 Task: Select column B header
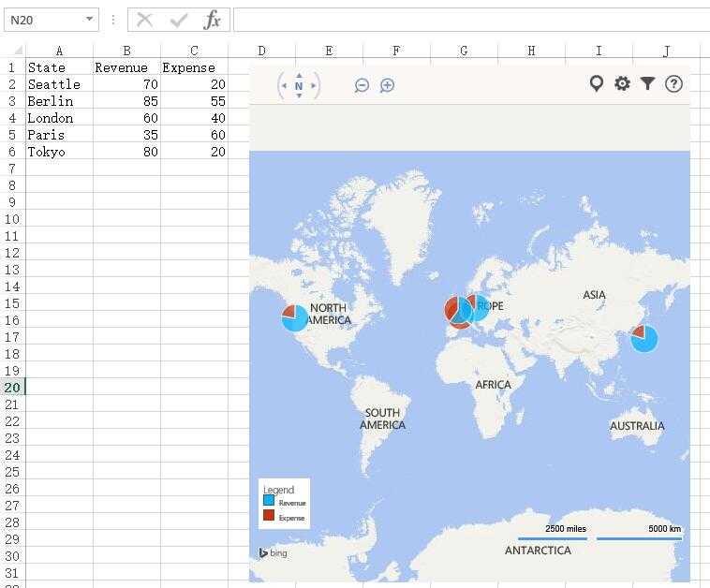coord(126,51)
